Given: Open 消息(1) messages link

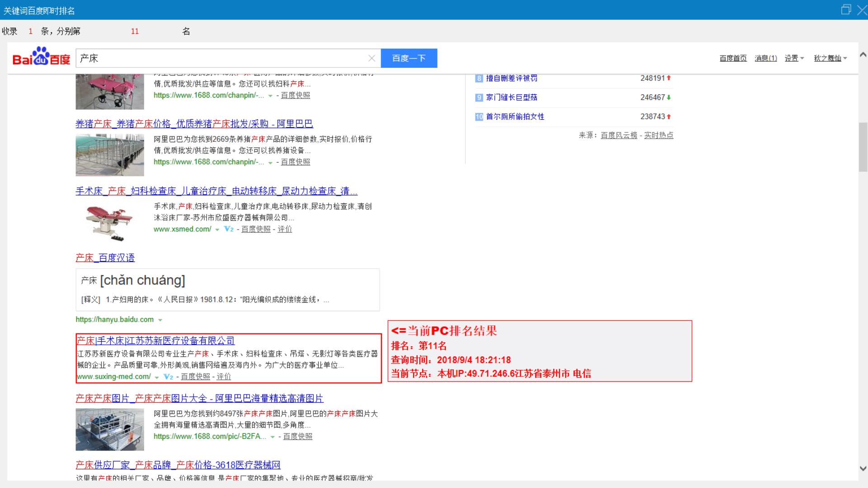Looking at the screenshot, I should pos(765,58).
